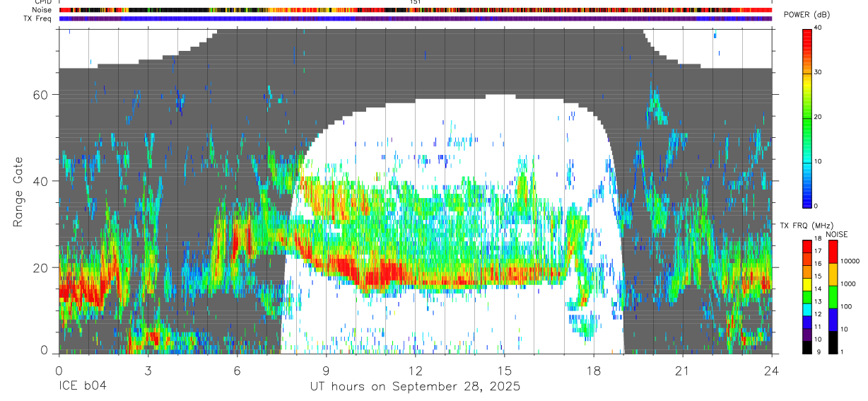
Task: Click the TX FRQ (MHz) legend title
Action: pos(805,226)
